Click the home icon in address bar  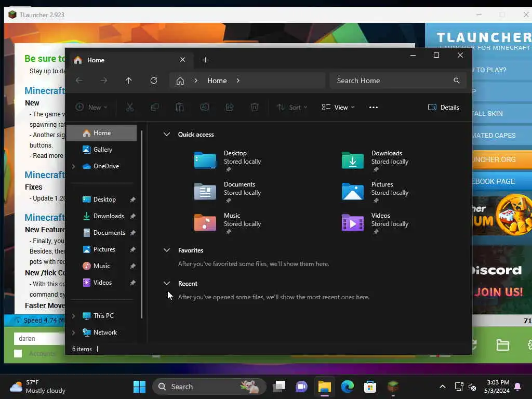(180, 81)
